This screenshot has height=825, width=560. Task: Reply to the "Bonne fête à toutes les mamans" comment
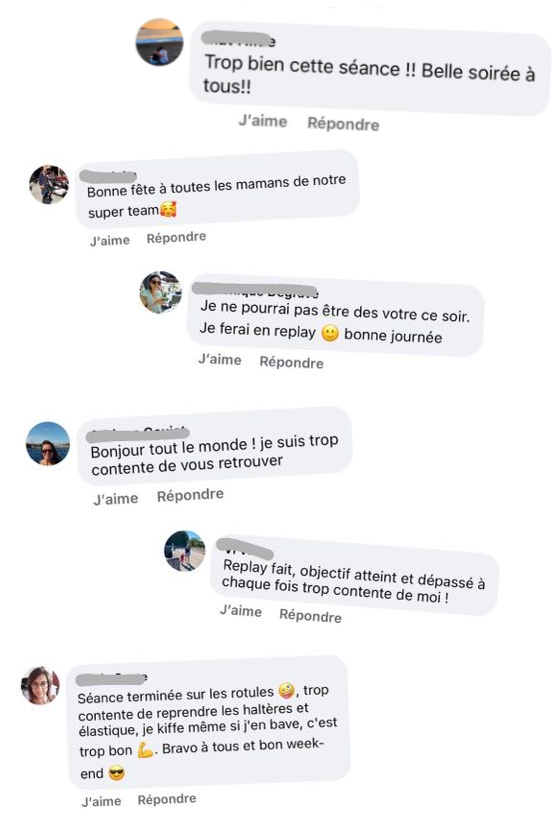pos(176,238)
